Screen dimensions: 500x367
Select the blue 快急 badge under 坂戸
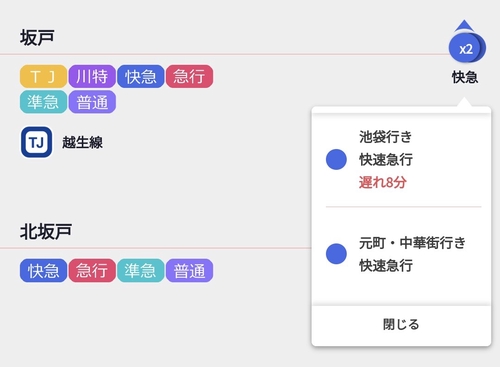point(141,76)
